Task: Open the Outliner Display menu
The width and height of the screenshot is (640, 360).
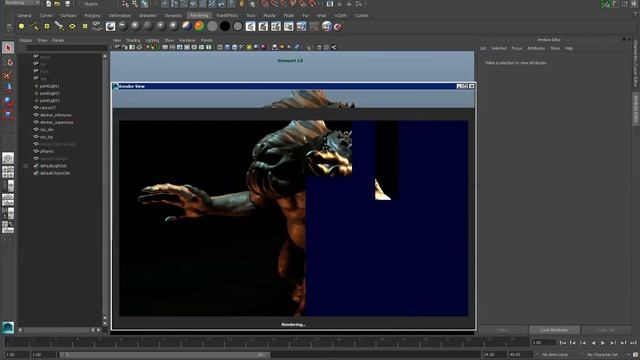Action: (25, 40)
